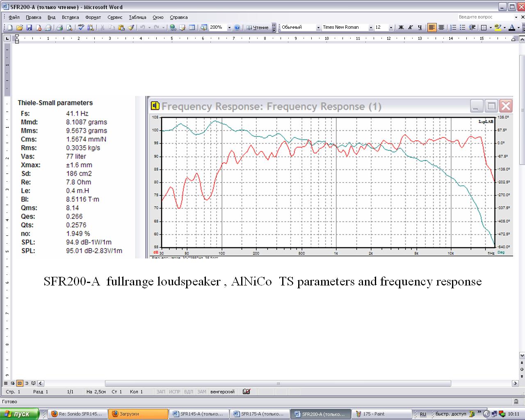Screen dimensions: 525x420
Task: Click the пуск Start button
Action: [19, 414]
